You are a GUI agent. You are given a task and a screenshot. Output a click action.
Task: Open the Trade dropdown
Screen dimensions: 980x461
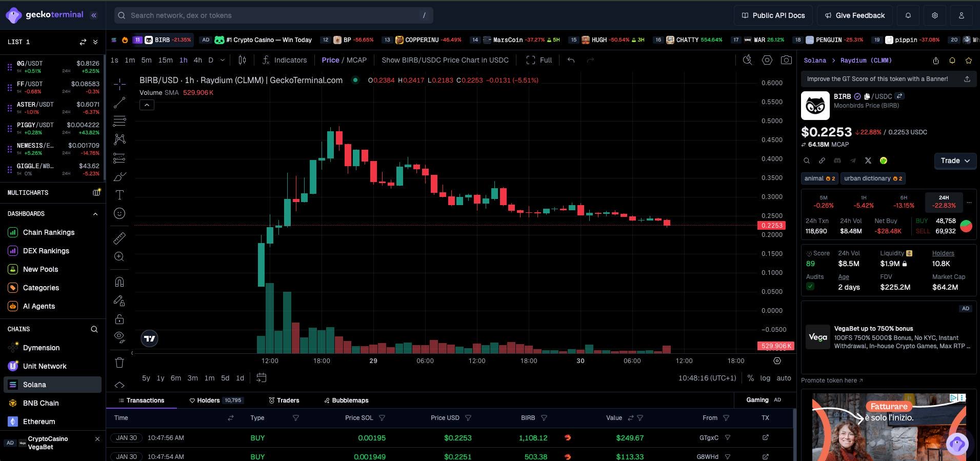[x=955, y=161]
